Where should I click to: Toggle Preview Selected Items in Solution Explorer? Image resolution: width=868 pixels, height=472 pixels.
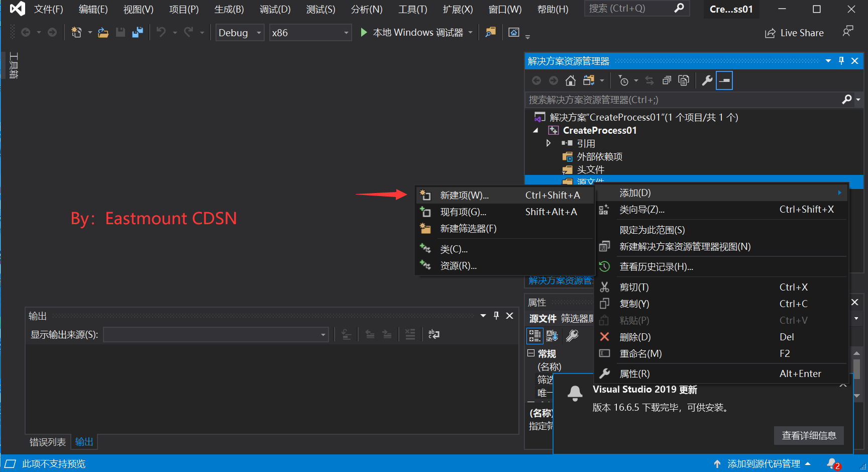click(x=724, y=80)
